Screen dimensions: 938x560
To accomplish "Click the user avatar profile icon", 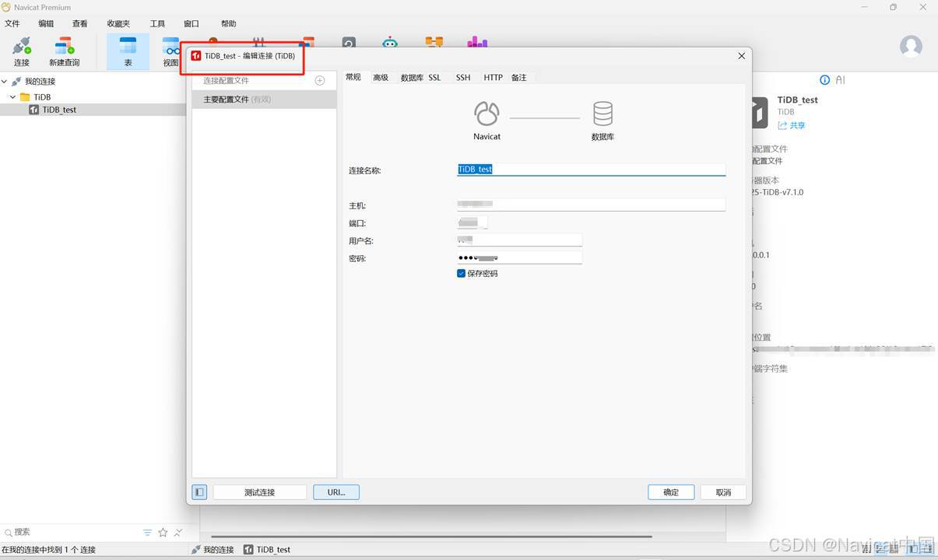I will (911, 46).
